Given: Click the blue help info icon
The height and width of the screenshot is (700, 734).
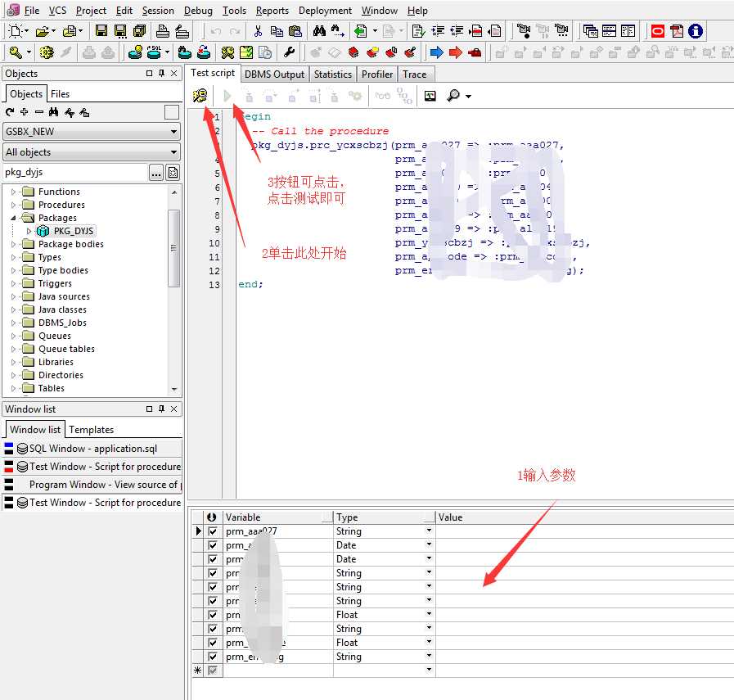Looking at the screenshot, I should click(696, 31).
